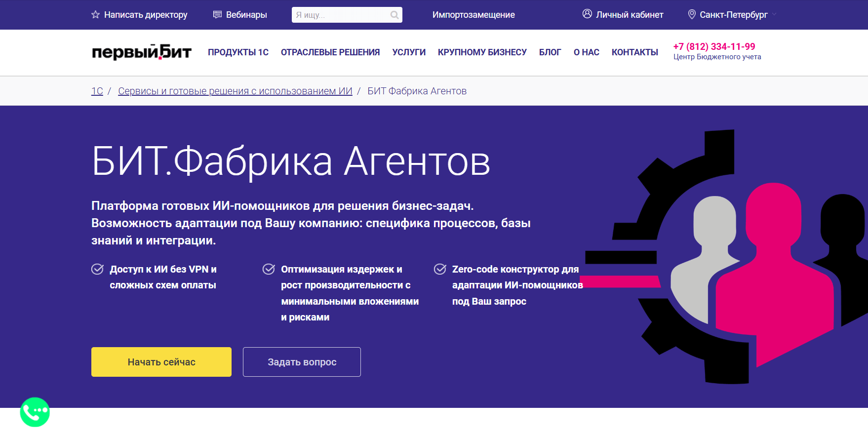Open the Услуги menu
This screenshot has width=868, height=437.
(409, 52)
